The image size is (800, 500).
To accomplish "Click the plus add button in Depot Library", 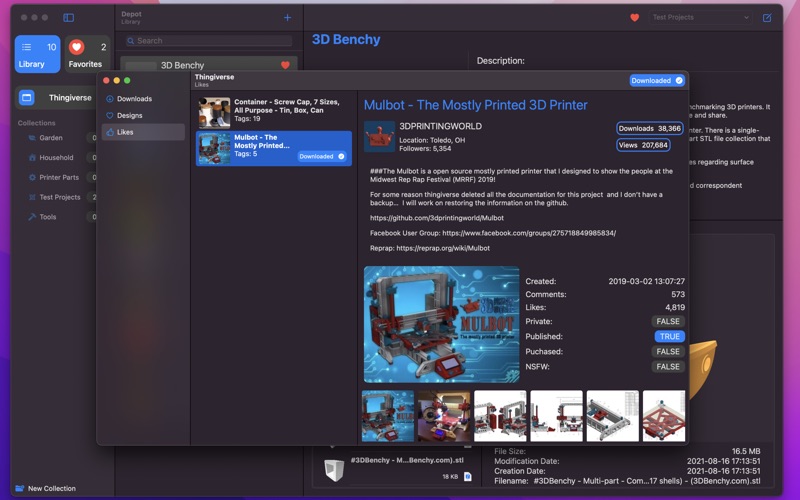I will pyautogui.click(x=287, y=18).
